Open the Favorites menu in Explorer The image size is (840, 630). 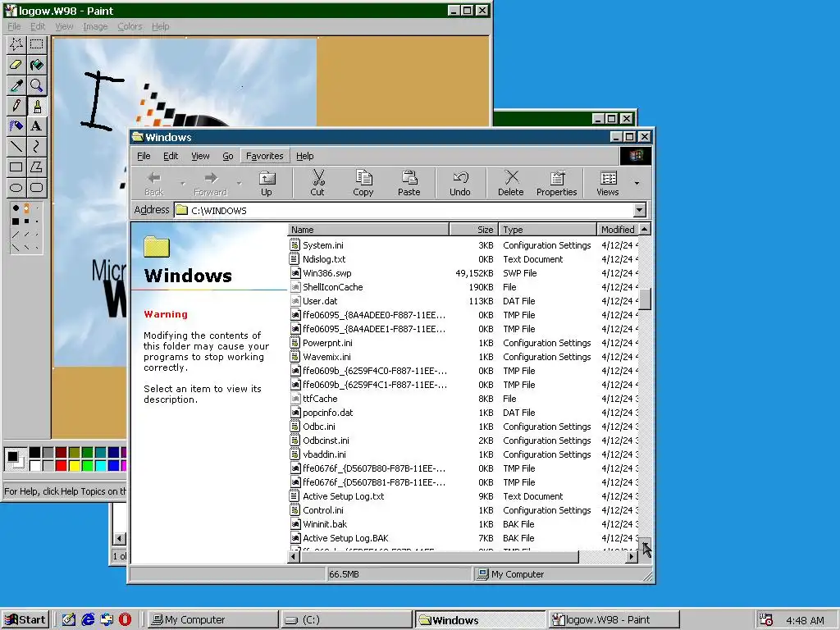[x=265, y=156]
